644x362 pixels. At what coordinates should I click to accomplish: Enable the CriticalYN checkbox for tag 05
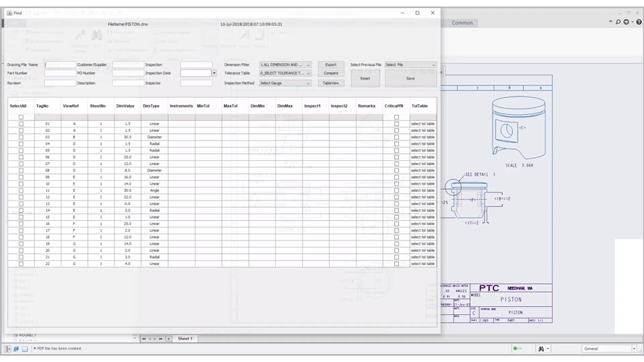click(x=396, y=151)
